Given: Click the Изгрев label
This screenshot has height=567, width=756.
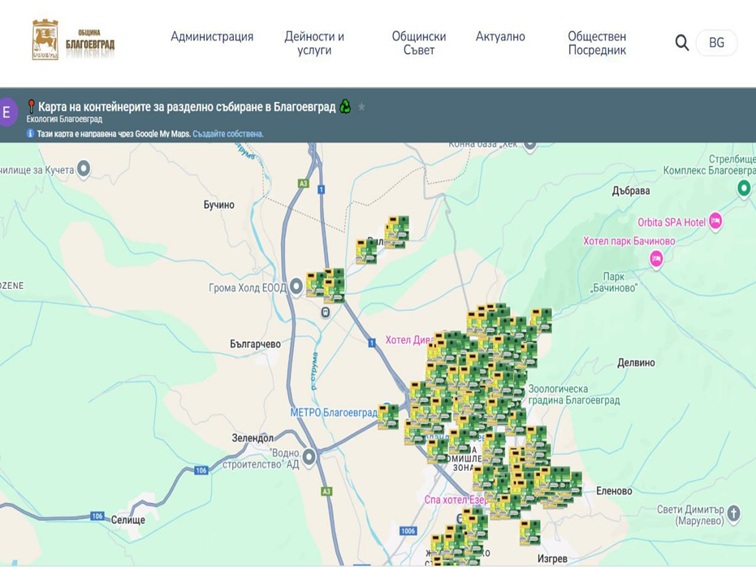Looking at the screenshot, I should (x=552, y=559).
